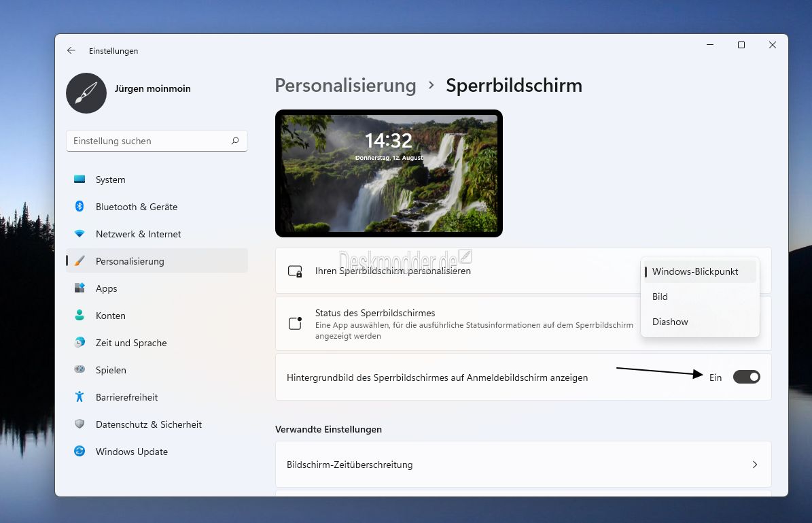812x523 pixels.
Task: Click the Barrierefreiheit accessibility icon
Action: (x=80, y=397)
